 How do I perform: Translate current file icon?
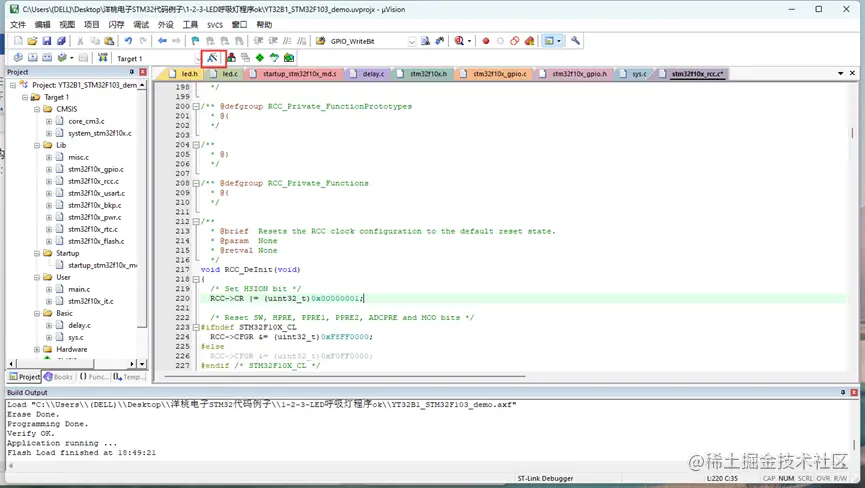click(x=18, y=57)
